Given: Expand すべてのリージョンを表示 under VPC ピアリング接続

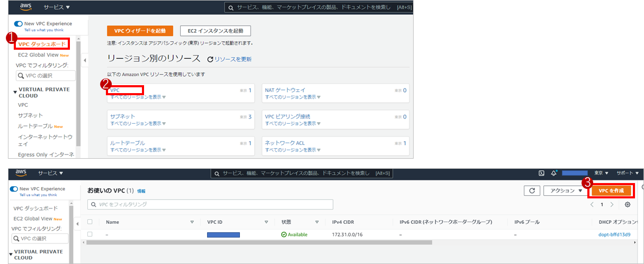Looking at the screenshot, I should tap(293, 123).
